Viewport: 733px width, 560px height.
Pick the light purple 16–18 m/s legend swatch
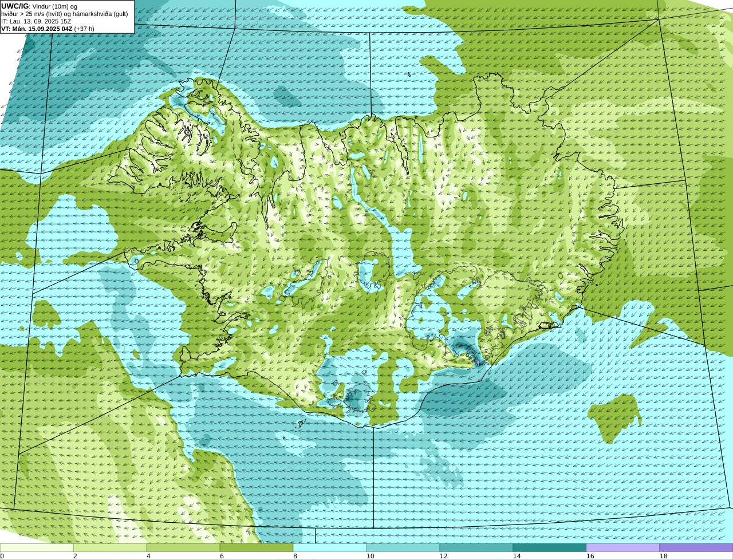coord(623,547)
